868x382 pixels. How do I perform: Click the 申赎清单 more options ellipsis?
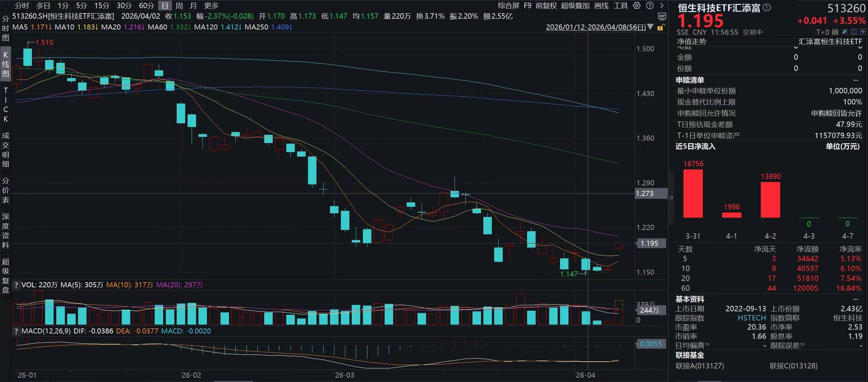pyautogui.click(x=855, y=80)
